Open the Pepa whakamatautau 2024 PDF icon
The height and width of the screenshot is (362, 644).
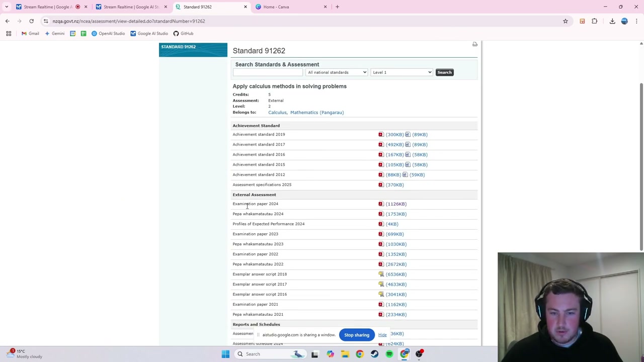point(381,214)
